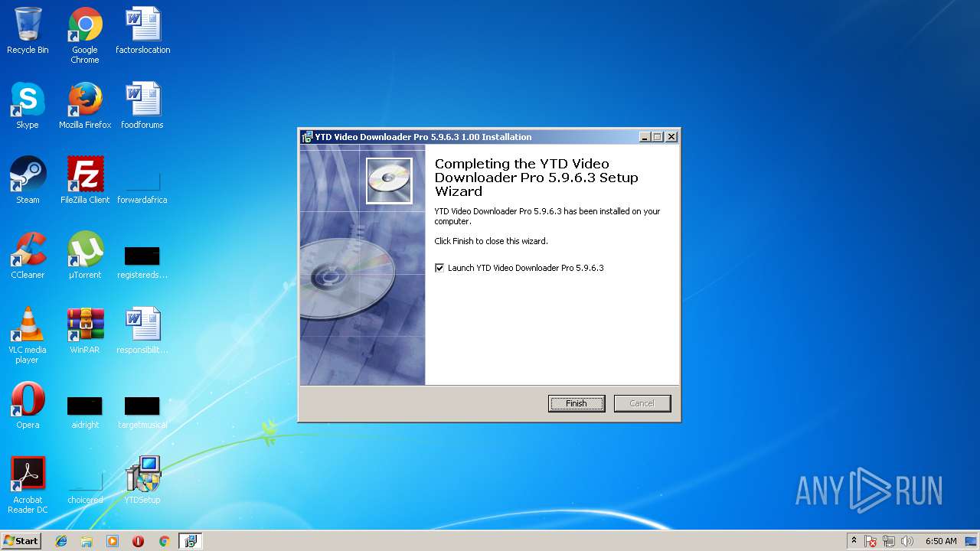Click the YTD installer taskbar button
The height and width of the screenshot is (551, 980).
191,541
